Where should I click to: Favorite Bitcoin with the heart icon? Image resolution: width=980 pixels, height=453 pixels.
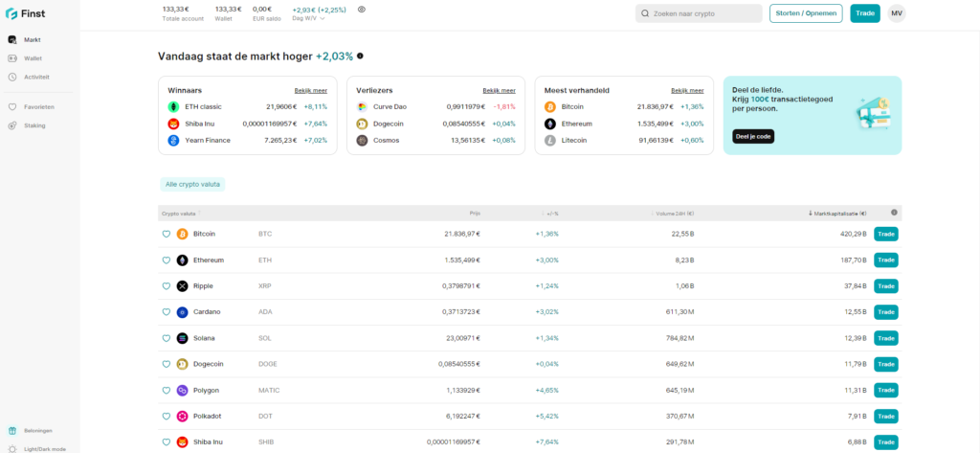click(167, 234)
